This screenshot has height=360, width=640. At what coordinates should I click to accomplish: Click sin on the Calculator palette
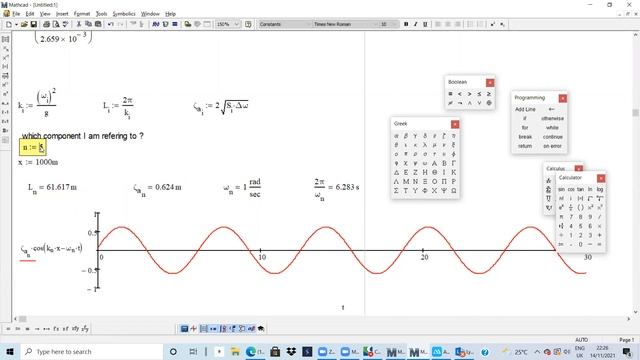(x=562, y=189)
